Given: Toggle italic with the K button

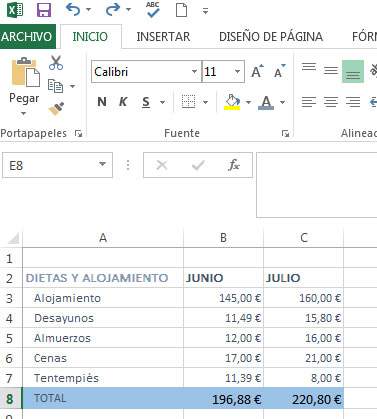Looking at the screenshot, I should click(x=123, y=102).
